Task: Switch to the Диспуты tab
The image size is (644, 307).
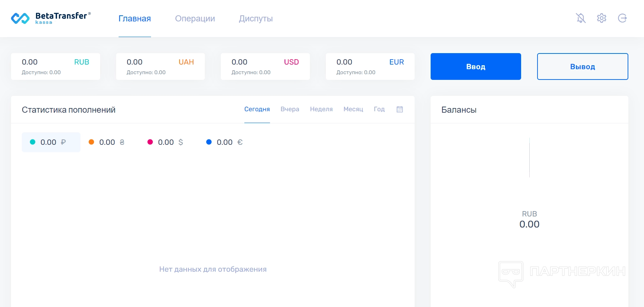Action: point(256,19)
